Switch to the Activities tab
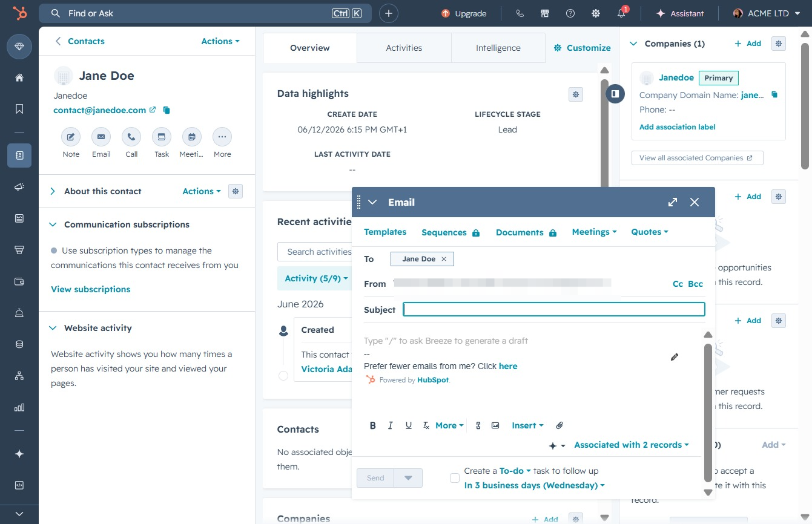The height and width of the screenshot is (524, 812). pyautogui.click(x=404, y=48)
